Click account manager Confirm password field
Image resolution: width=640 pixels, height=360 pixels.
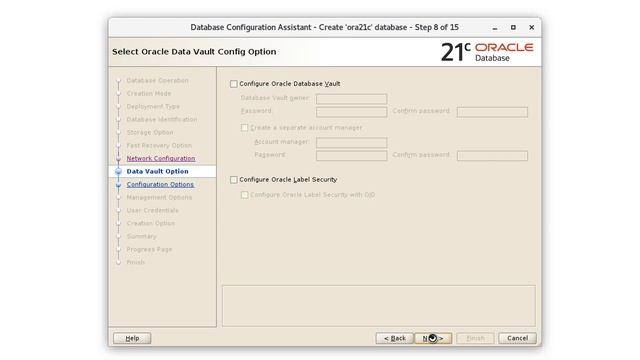point(492,156)
